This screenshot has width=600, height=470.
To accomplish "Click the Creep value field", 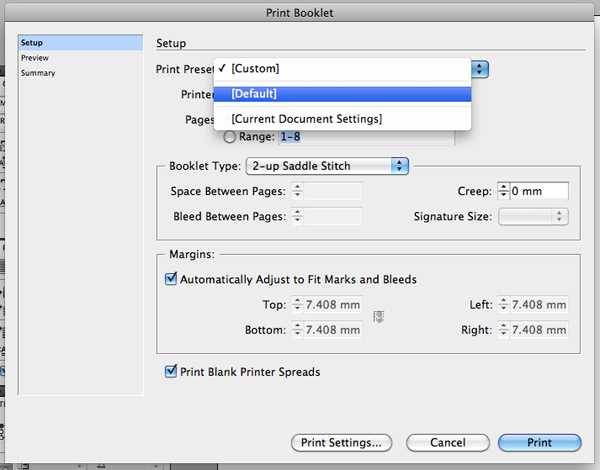I will [x=539, y=191].
